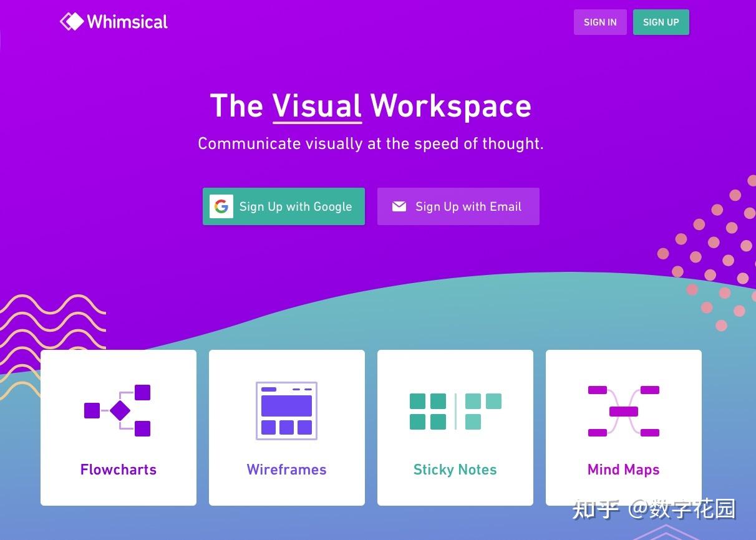Screen dimensions: 756x540
Task: Open the Sticky Notes label link
Action: coord(455,470)
